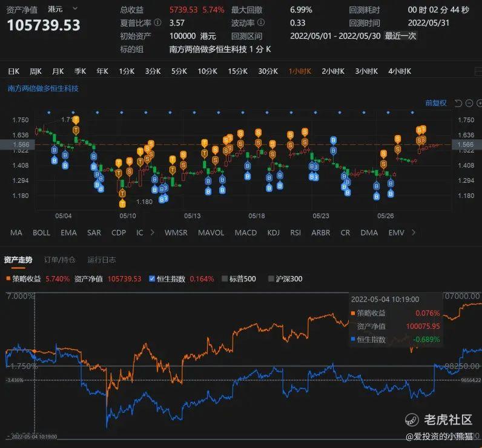Select the 5分K timeframe
The image size is (482, 448).
[x=179, y=71]
